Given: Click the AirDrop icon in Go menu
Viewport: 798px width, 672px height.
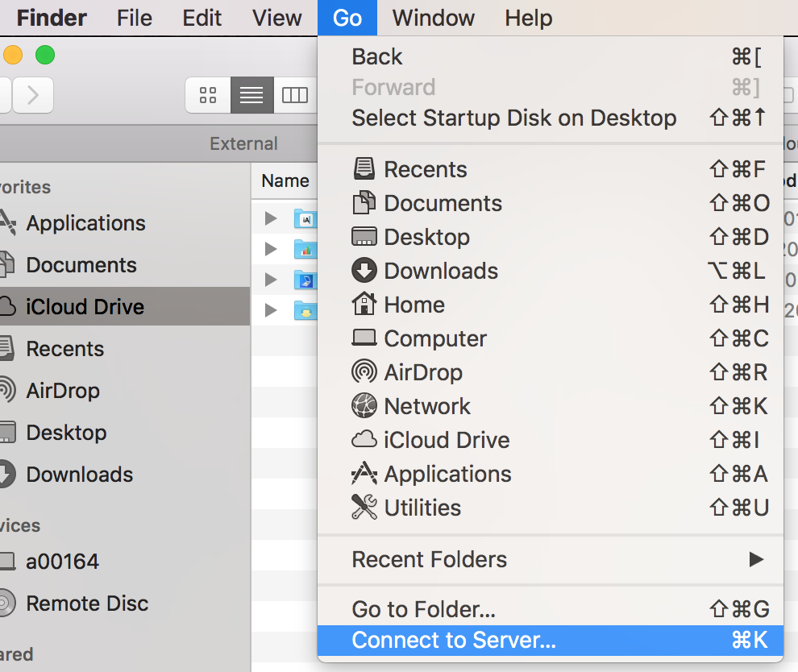Looking at the screenshot, I should 364,372.
